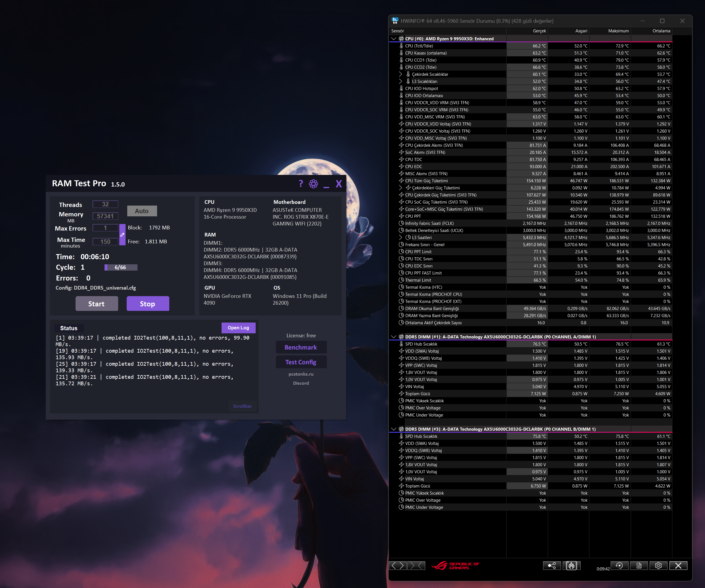Close RAM Test Pro with purple X
705x588 pixels.
point(339,184)
